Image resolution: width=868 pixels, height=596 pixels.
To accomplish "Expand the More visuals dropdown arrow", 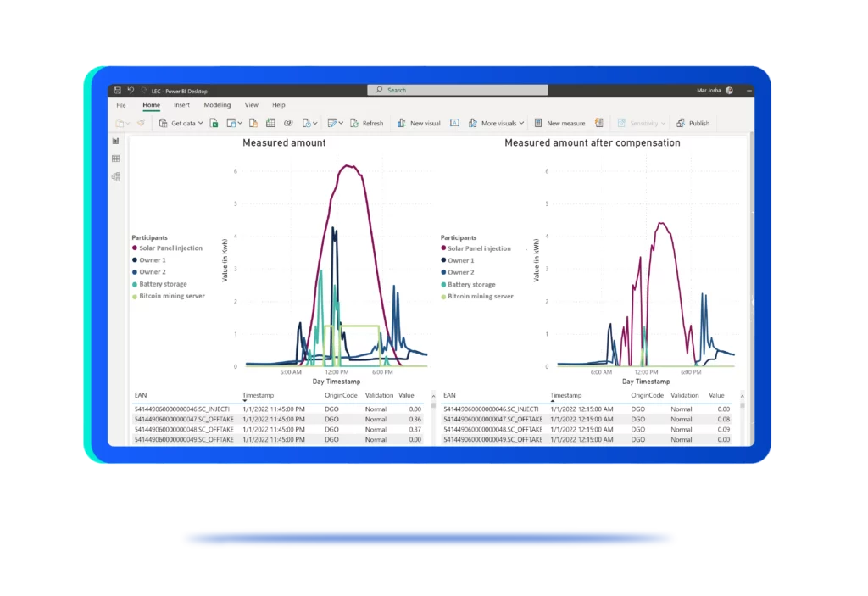I will 521,123.
